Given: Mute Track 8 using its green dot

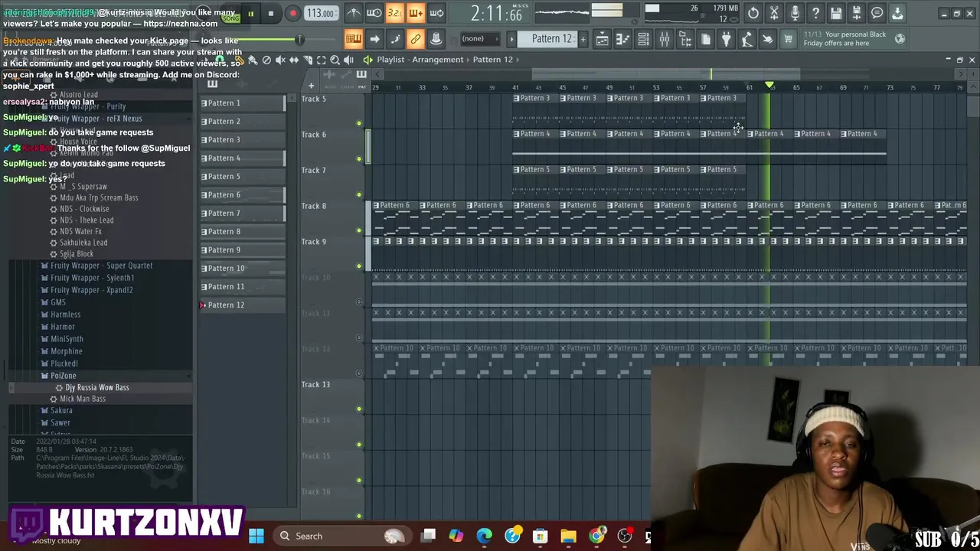Looking at the screenshot, I should [359, 230].
